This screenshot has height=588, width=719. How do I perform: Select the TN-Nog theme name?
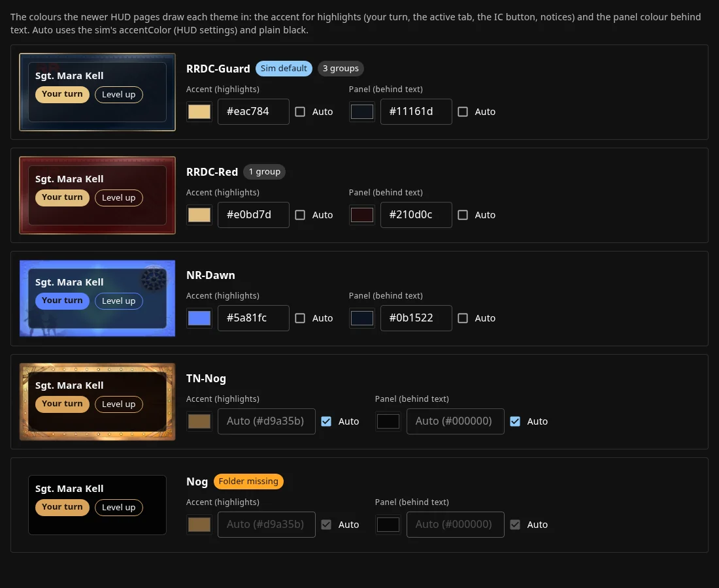coord(207,378)
